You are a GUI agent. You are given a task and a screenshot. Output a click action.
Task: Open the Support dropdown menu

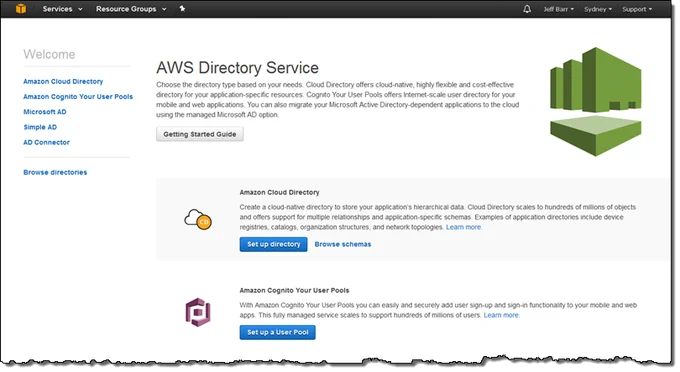(637, 9)
